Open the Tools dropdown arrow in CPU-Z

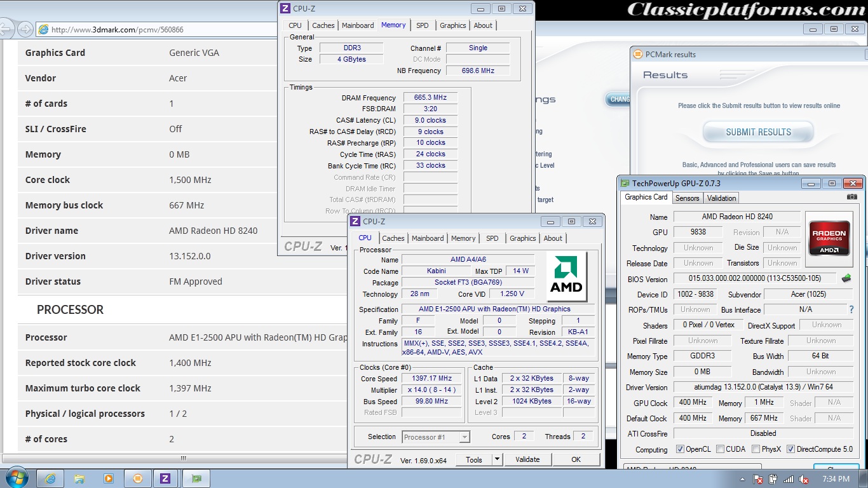(497, 459)
